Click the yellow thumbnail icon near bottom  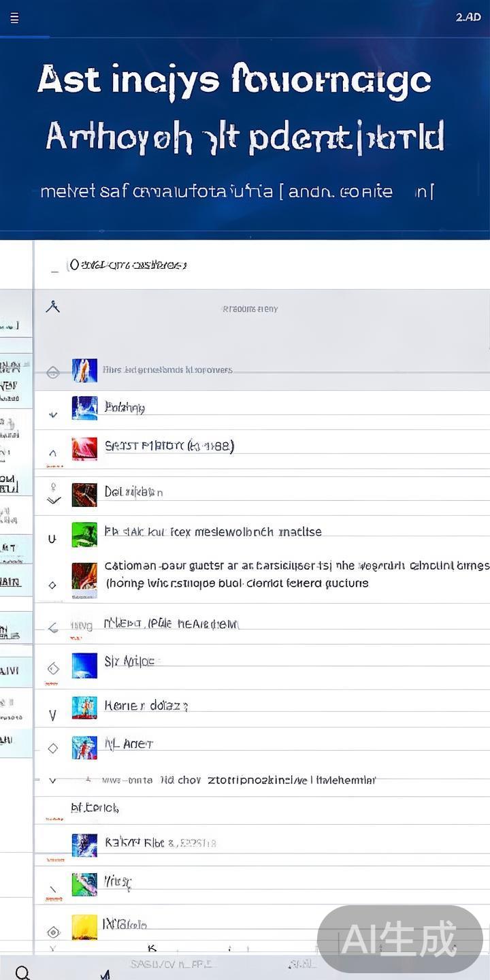pyautogui.click(x=84, y=926)
